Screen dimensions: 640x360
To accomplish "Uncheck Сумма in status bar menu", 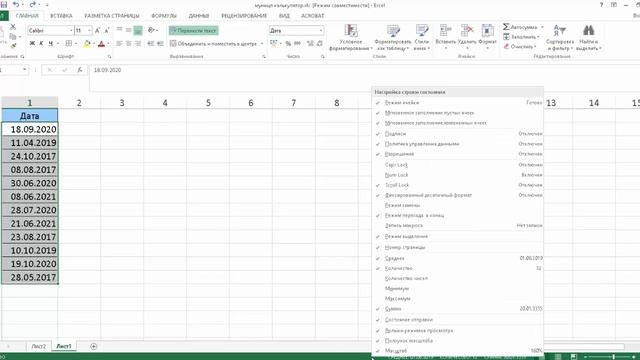I will tap(458, 309).
